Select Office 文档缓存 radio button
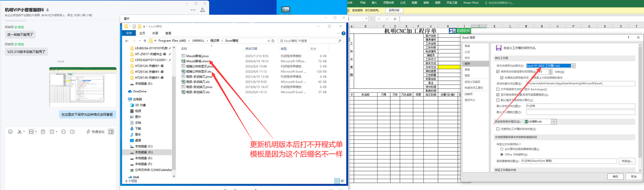644x190 pixels. [502, 154]
